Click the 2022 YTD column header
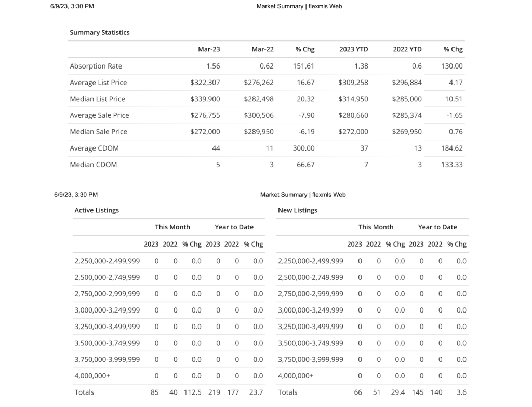532x407 pixels. click(407, 49)
